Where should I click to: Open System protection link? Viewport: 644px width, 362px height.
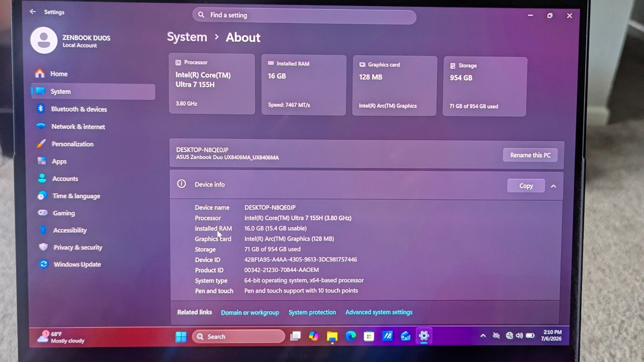pos(312,312)
